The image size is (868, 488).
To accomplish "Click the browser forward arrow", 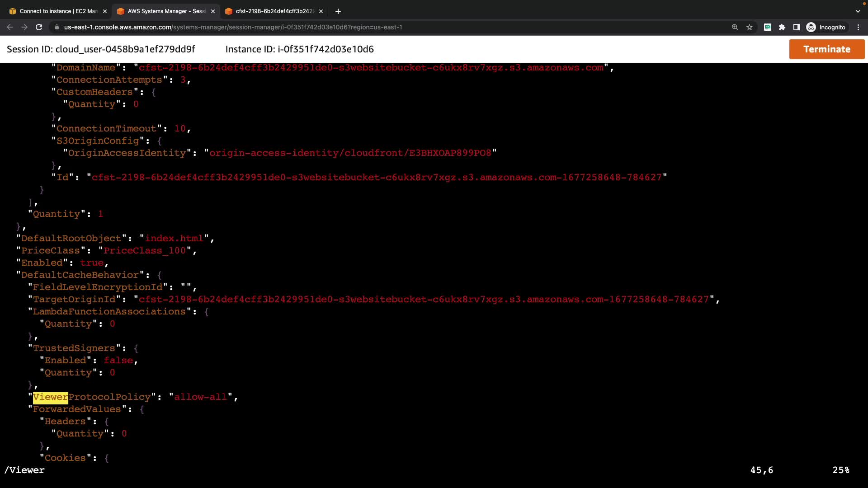I will 24,27.
